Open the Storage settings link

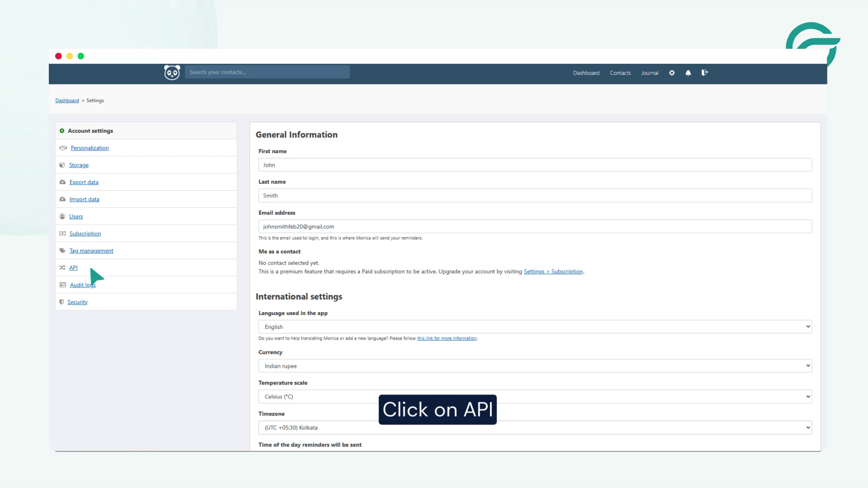[x=79, y=165]
